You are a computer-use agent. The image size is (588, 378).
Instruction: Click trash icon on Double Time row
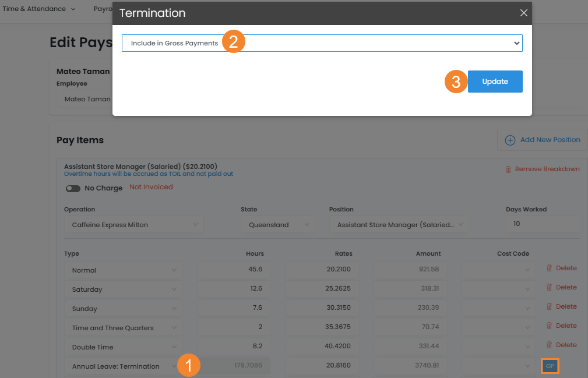(549, 345)
